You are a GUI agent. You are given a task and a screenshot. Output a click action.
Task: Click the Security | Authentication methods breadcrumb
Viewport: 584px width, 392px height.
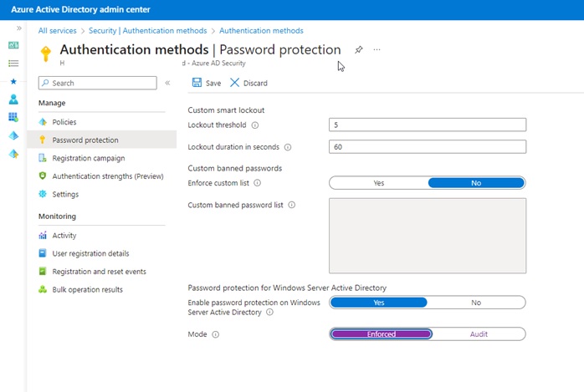(x=149, y=31)
